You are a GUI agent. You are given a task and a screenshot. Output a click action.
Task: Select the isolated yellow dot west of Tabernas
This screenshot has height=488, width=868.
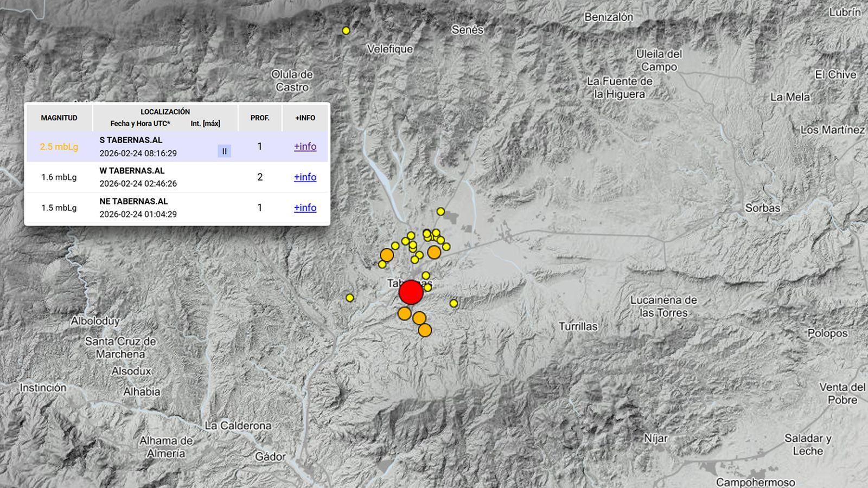click(350, 298)
